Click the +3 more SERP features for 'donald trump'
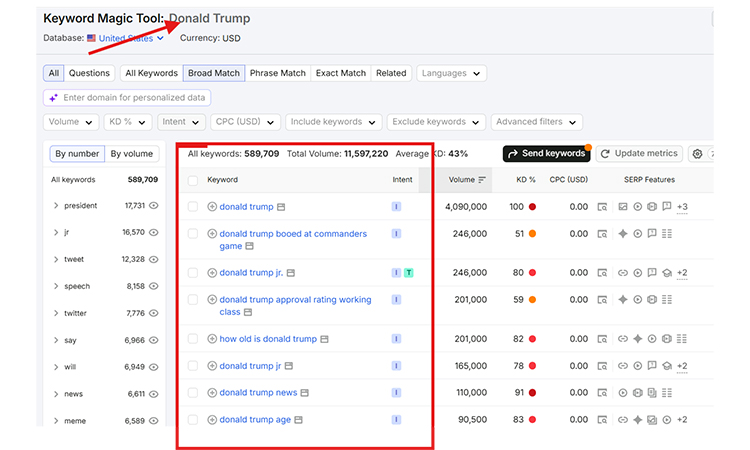The image size is (750, 450). pyautogui.click(x=682, y=207)
